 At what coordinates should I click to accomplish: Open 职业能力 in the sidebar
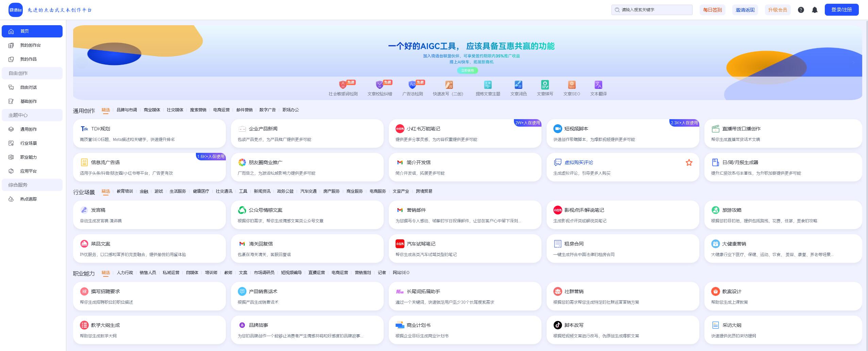(32, 157)
